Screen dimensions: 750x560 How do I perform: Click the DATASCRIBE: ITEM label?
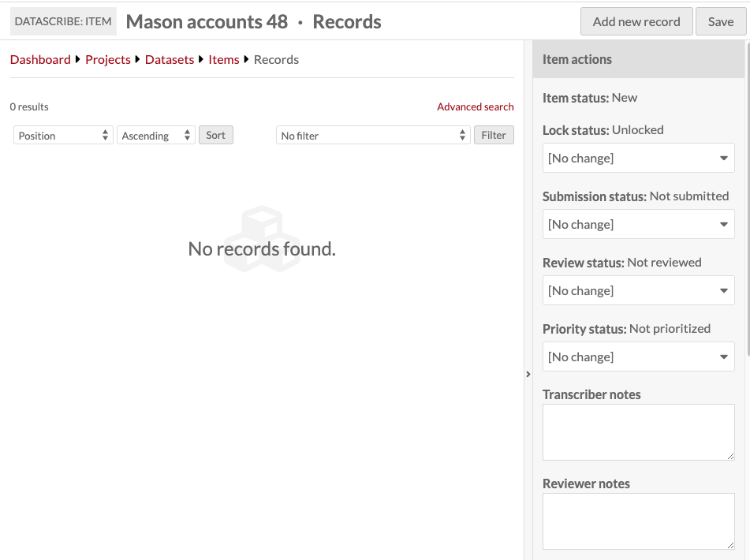63,21
